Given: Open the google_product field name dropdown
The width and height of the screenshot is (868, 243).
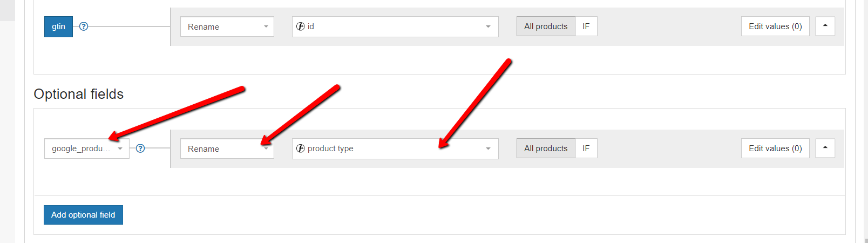Looking at the screenshot, I should 87,148.
